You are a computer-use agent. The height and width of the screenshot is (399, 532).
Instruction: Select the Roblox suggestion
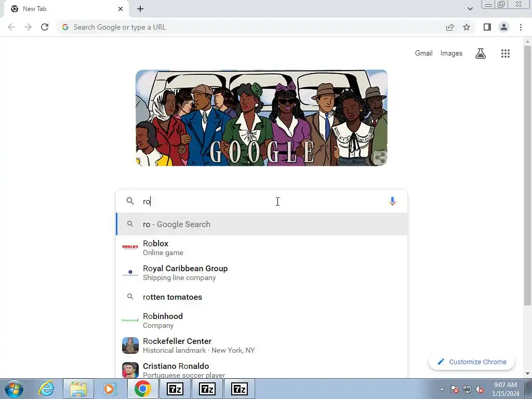[261, 248]
